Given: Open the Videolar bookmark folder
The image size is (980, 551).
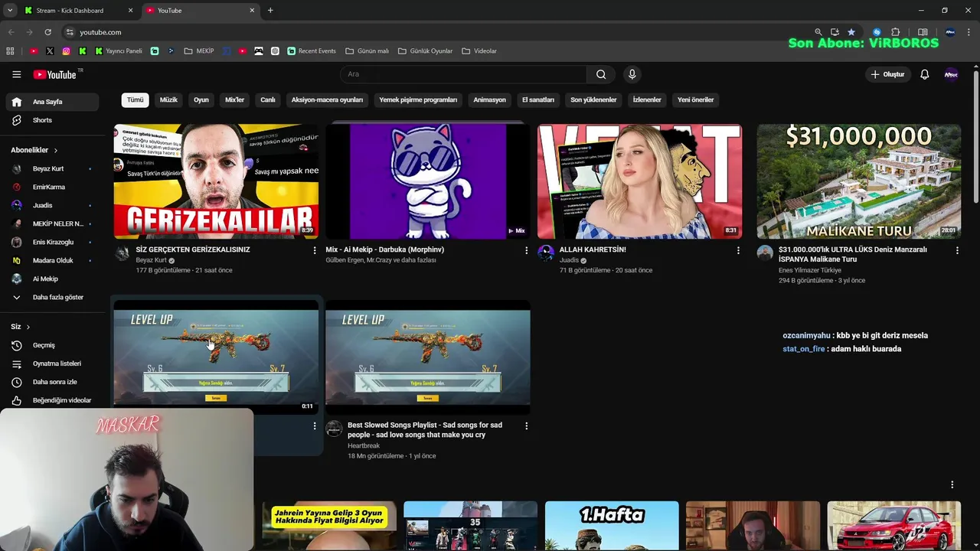Looking at the screenshot, I should [479, 51].
